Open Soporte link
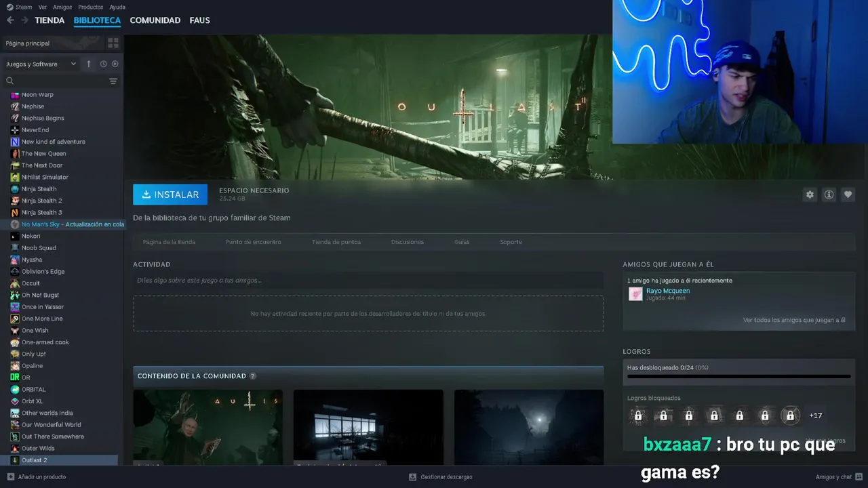Screen dimensions: 868x488 coord(511,242)
